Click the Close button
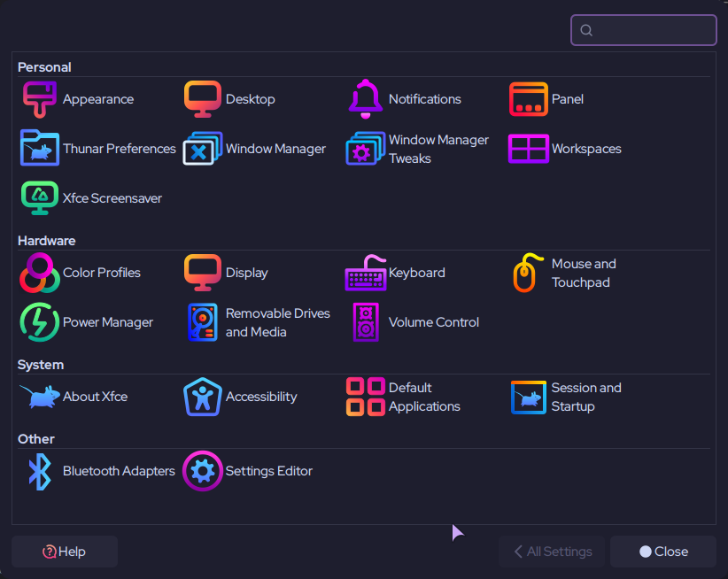 click(663, 552)
